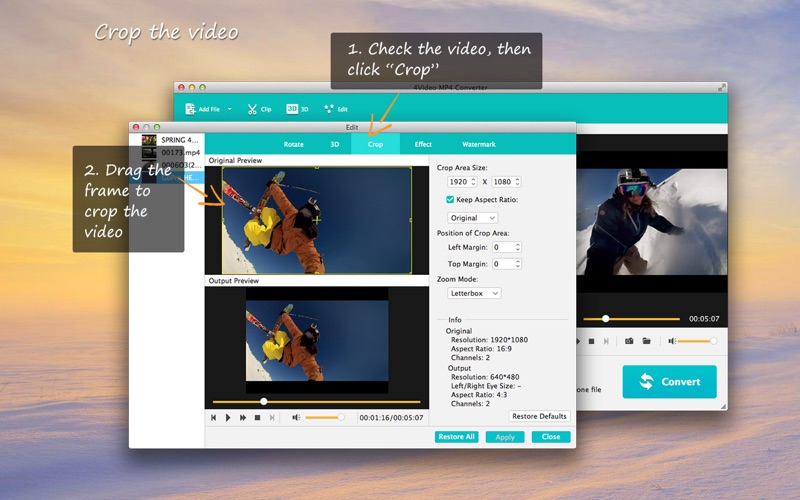Image resolution: width=800 pixels, height=500 pixels.
Task: Click the Resolution: 640*480 output text
Action: pos(485,377)
